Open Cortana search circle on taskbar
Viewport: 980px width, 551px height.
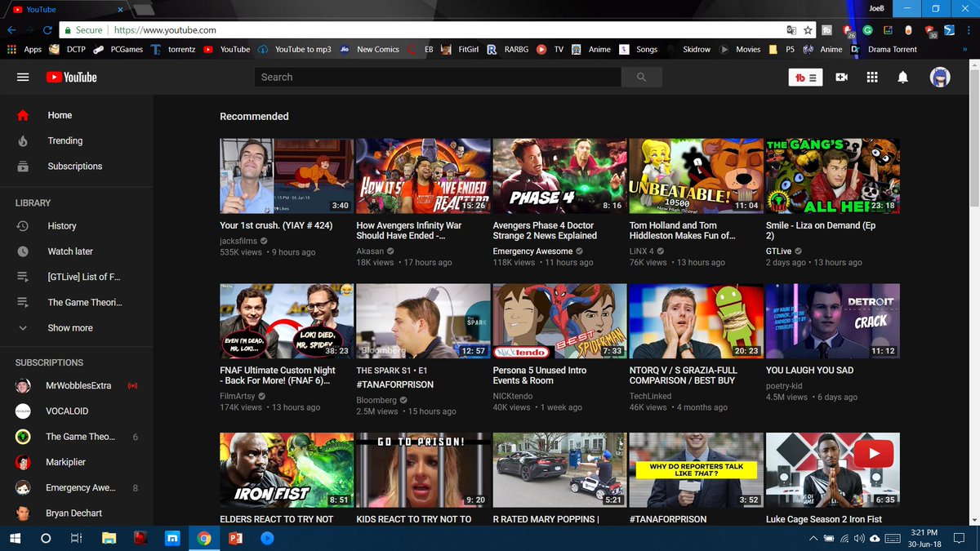coord(46,539)
